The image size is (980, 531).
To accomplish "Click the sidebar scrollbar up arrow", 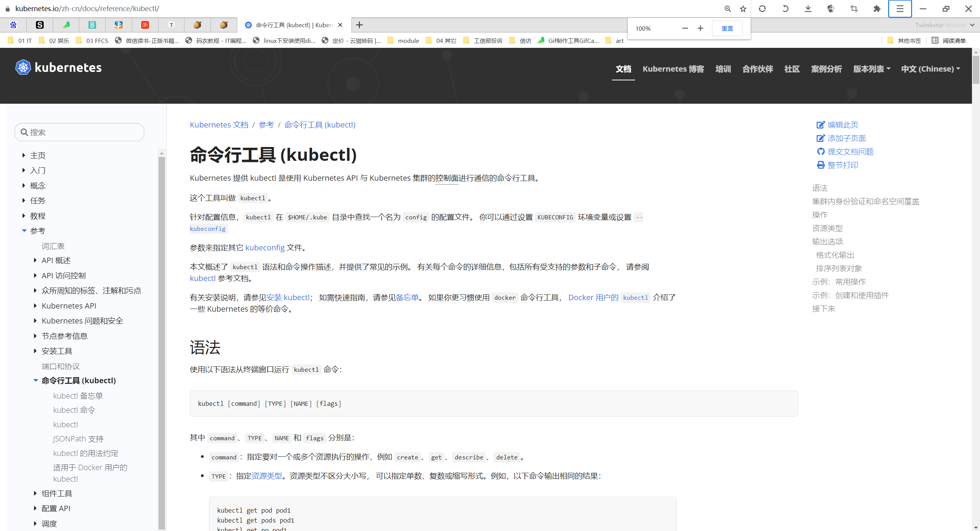I will tap(162, 153).
